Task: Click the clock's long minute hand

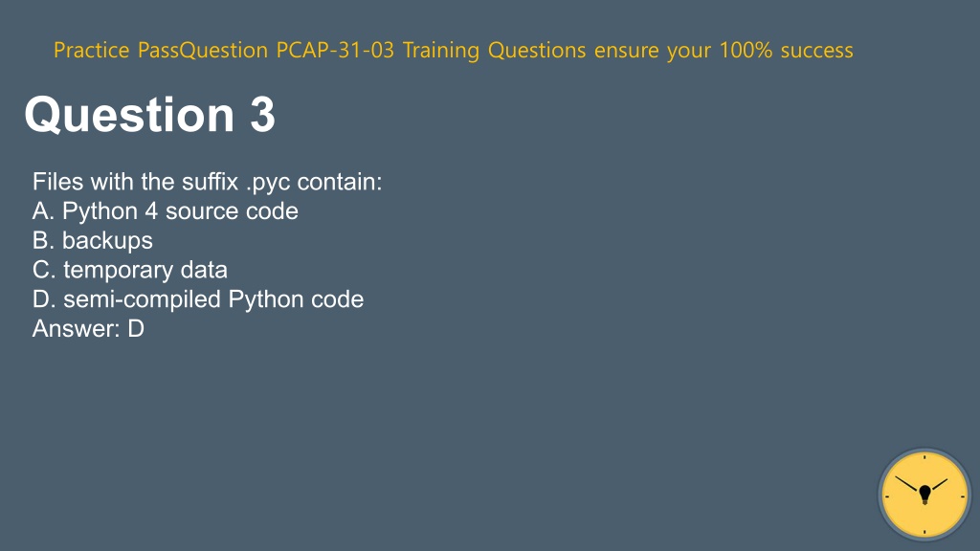Action: click(907, 484)
